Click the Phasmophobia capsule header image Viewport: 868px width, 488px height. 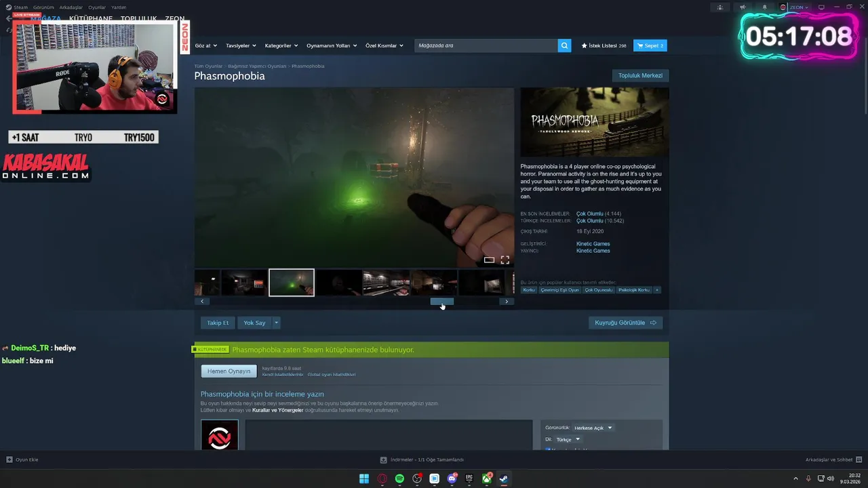(x=595, y=122)
